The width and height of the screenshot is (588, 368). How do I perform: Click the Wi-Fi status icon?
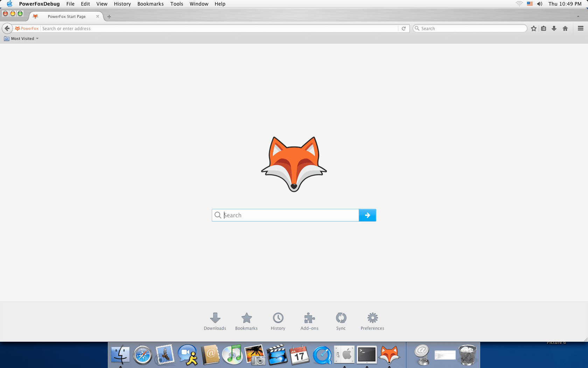[x=519, y=4]
